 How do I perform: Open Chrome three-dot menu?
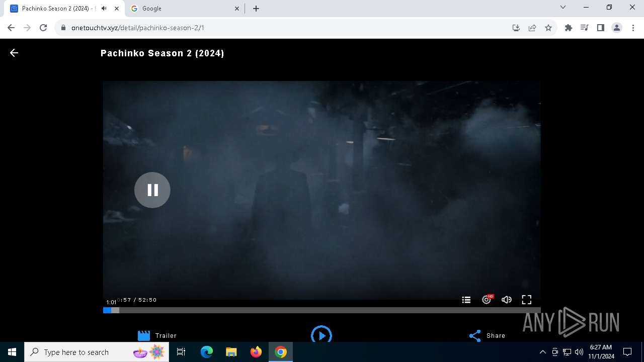point(633,28)
